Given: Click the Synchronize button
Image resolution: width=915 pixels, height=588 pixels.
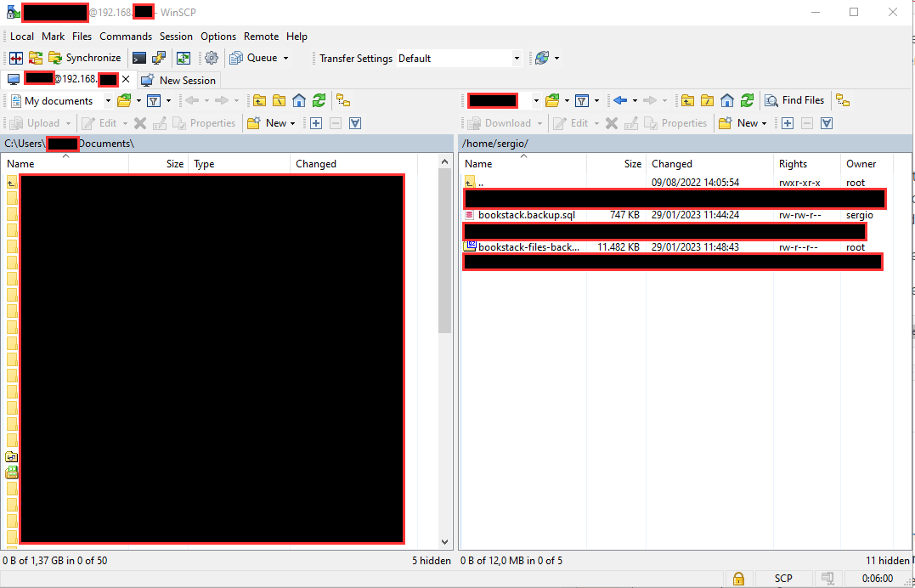Looking at the screenshot, I should (x=85, y=58).
